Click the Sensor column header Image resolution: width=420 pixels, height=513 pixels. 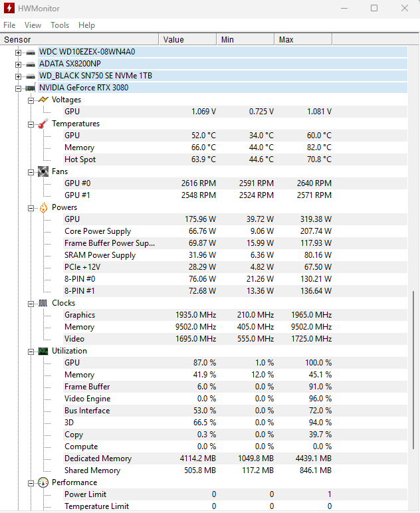(x=80, y=39)
